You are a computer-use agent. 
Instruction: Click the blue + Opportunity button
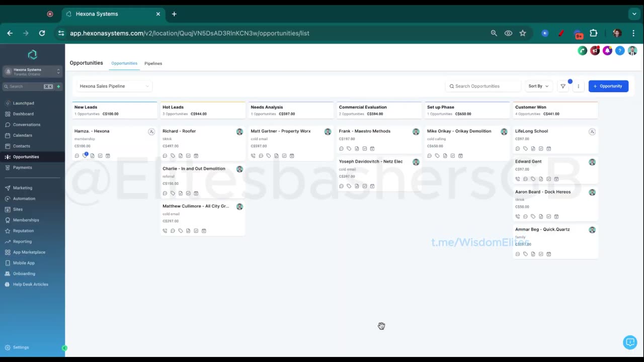click(x=608, y=86)
